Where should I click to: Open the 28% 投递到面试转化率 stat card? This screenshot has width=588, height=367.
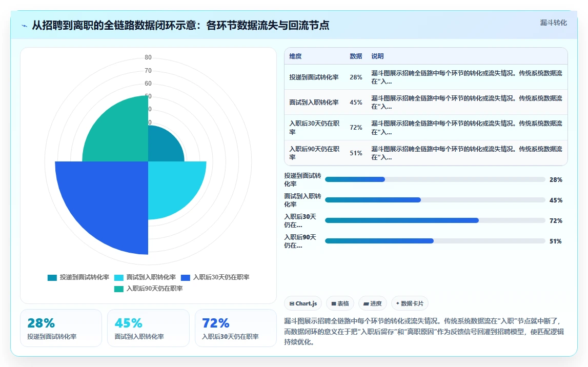[61, 328]
